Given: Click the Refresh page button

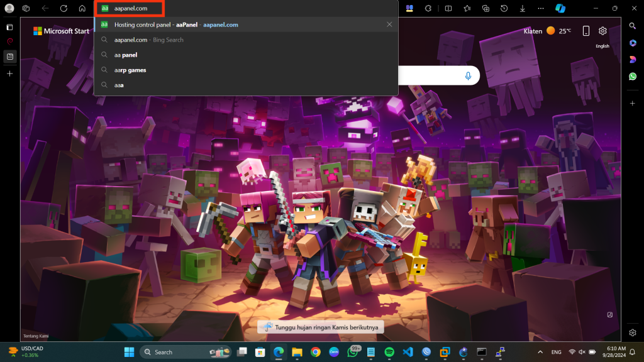Looking at the screenshot, I should tap(64, 8).
